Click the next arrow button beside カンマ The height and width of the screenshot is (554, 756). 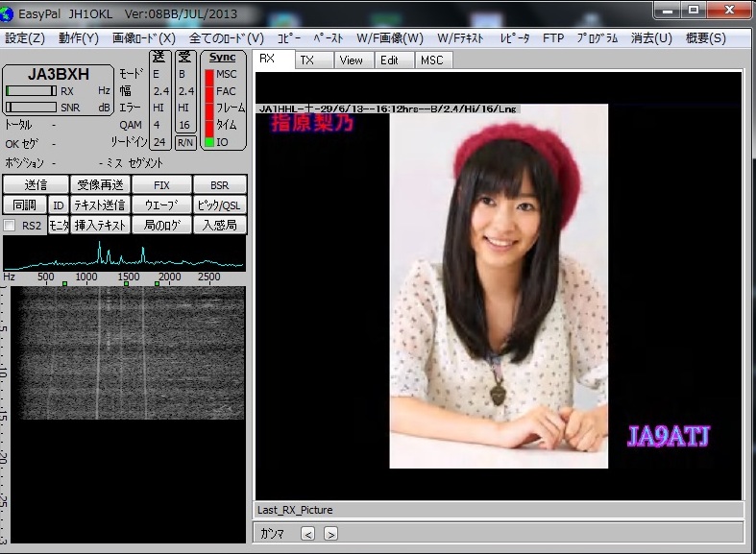[329, 534]
